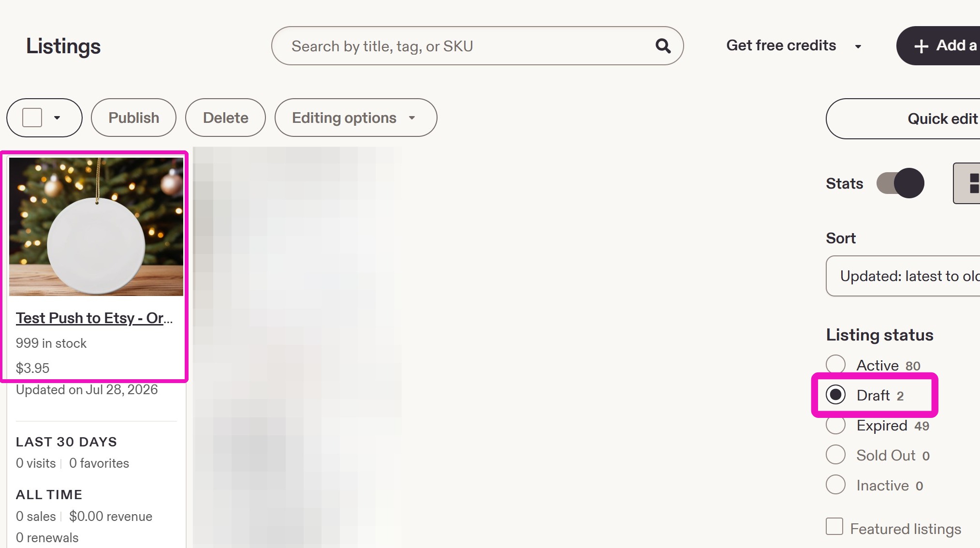Viewport: 980px width, 548px height.
Task: Open the Quick edit button
Action: coord(903,118)
